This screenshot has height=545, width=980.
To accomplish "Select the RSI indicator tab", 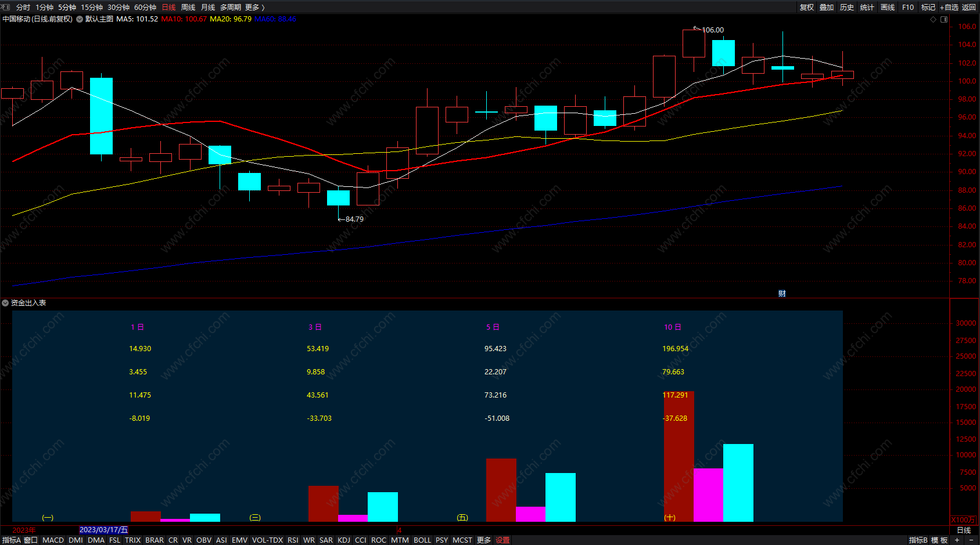I will pos(293,540).
